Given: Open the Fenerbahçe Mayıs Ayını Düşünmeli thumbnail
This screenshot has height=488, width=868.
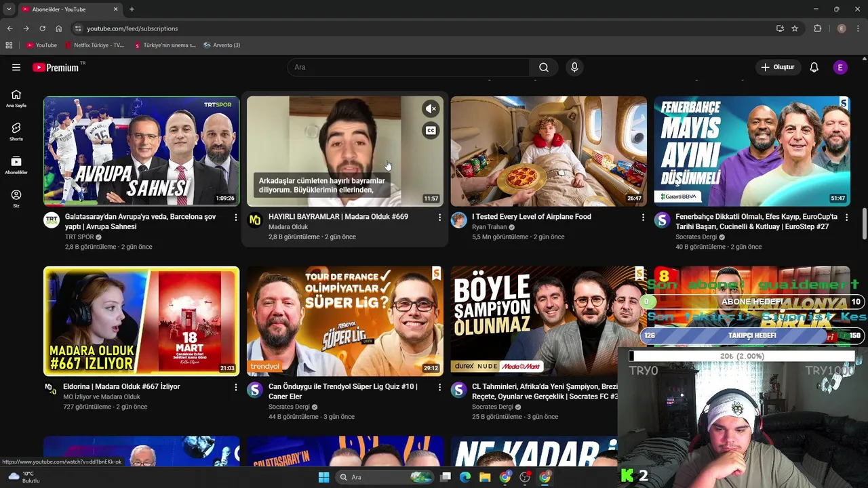Looking at the screenshot, I should click(x=752, y=151).
